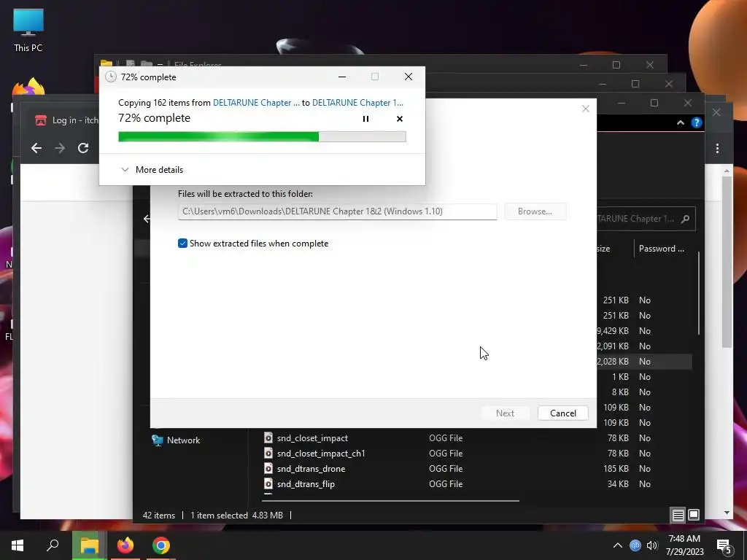Click the Network icon in navigation pane

click(x=158, y=440)
